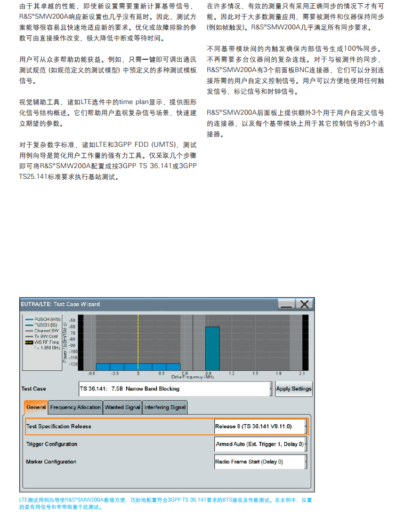Click the PUSCH (WS) legend entry
This screenshot has width=420, height=516.
47,319
